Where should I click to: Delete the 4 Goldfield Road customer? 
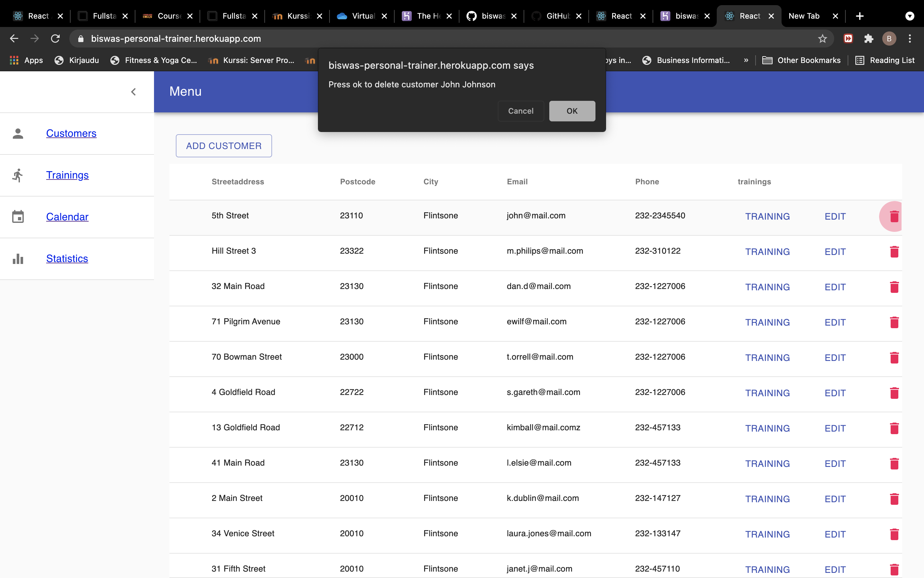894,393
